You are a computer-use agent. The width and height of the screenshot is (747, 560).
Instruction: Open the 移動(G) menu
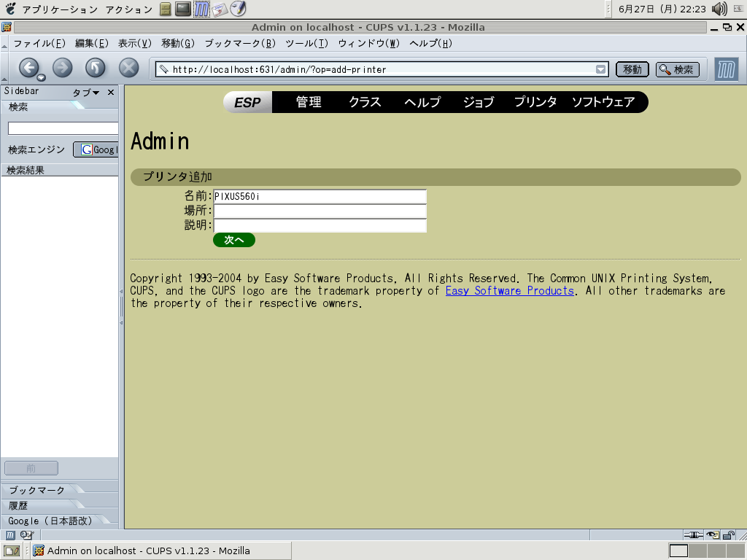click(x=178, y=44)
